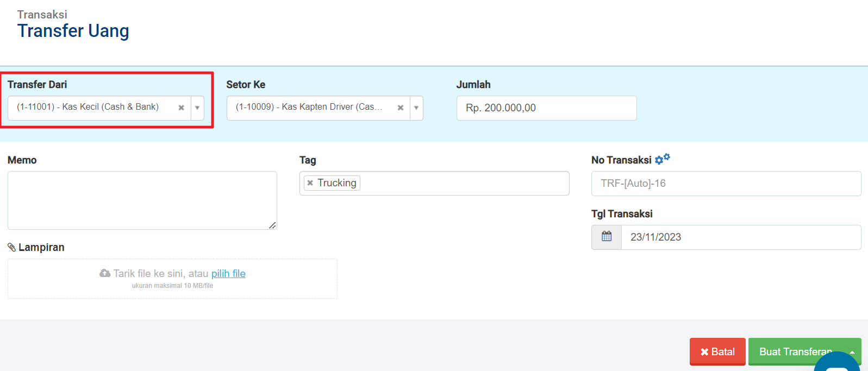Open No Transaksi numbering settings gear

click(x=661, y=160)
